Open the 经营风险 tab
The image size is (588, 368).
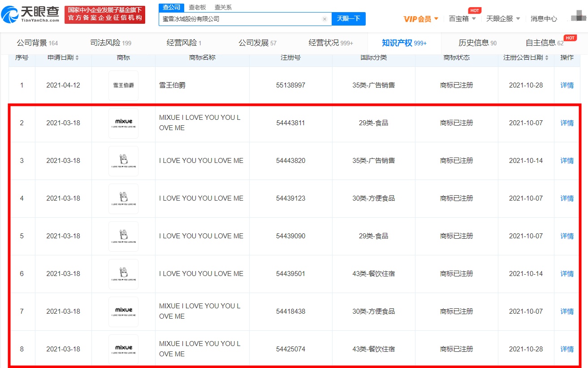click(x=184, y=43)
